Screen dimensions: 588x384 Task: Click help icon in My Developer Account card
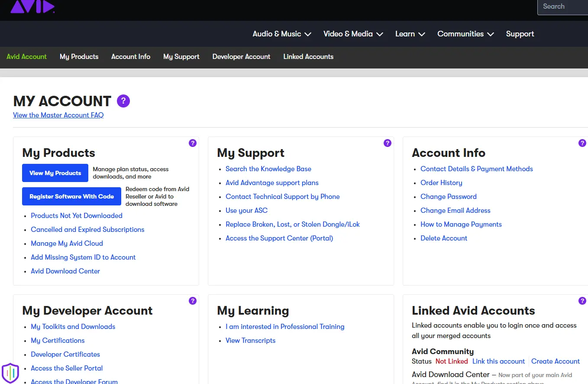(193, 301)
